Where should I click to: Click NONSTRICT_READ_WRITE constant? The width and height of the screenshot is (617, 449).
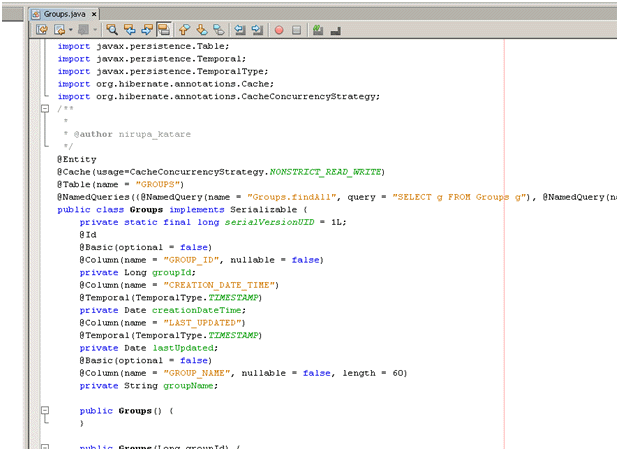pyautogui.click(x=325, y=172)
